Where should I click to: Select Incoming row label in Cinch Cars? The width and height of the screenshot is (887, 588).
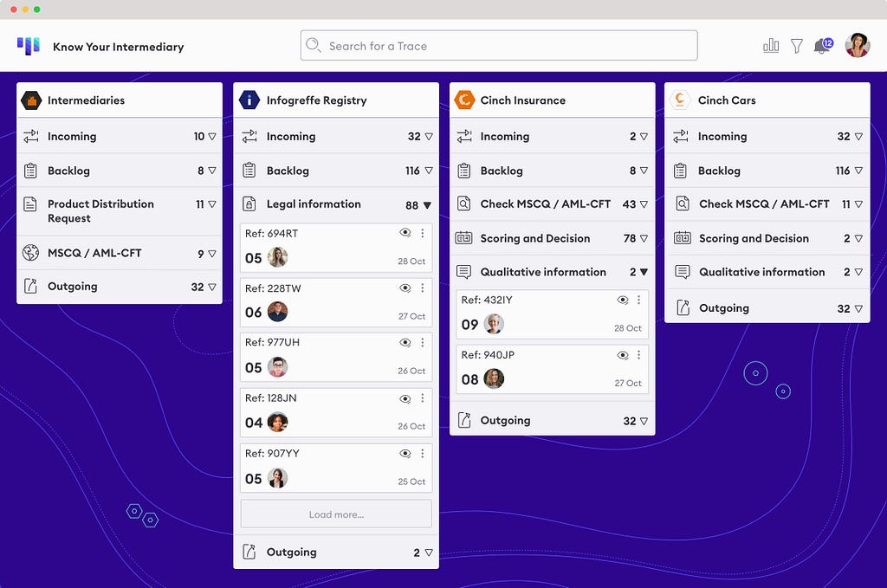pyautogui.click(x=722, y=136)
